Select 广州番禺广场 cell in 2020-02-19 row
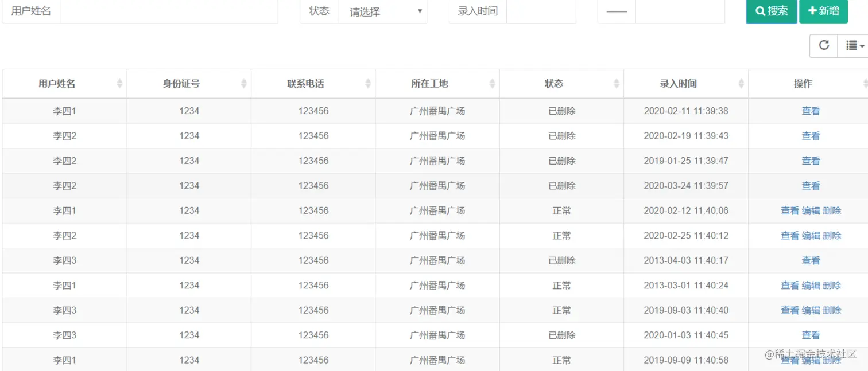The width and height of the screenshot is (868, 371). point(437,136)
